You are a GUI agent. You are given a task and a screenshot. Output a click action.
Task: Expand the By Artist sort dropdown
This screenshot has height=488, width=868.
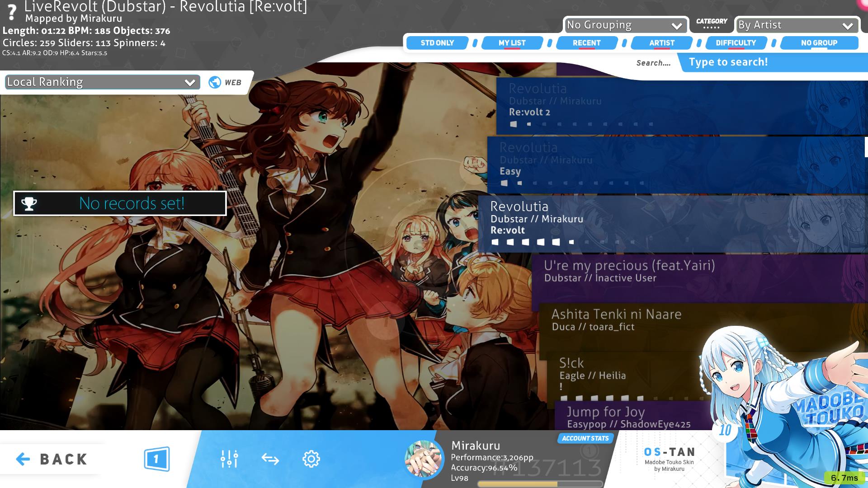(797, 25)
